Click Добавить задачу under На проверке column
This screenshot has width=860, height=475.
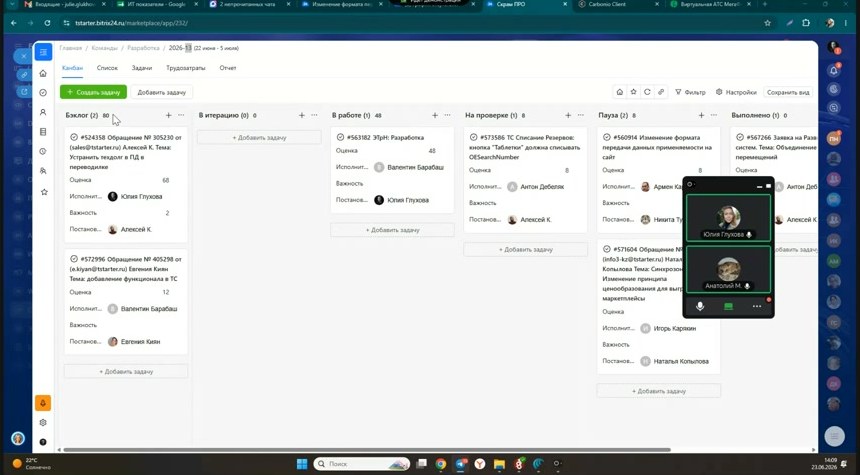(x=525, y=250)
